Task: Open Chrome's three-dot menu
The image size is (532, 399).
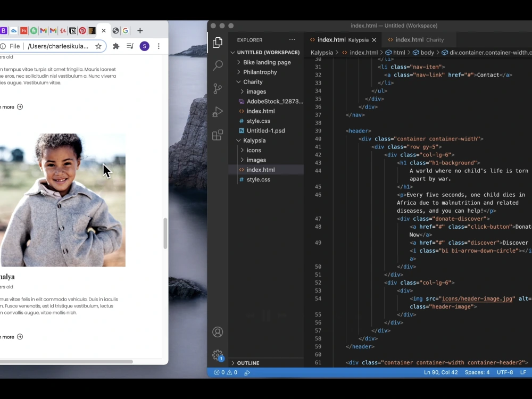Action: click(x=159, y=46)
